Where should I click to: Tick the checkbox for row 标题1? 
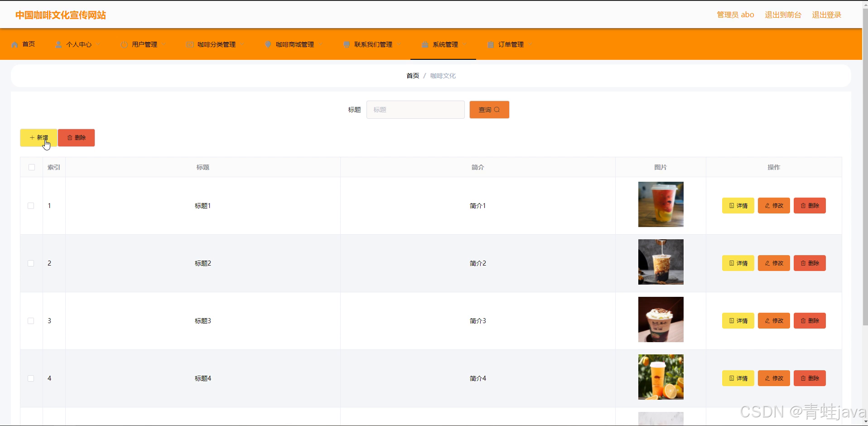[x=31, y=206]
